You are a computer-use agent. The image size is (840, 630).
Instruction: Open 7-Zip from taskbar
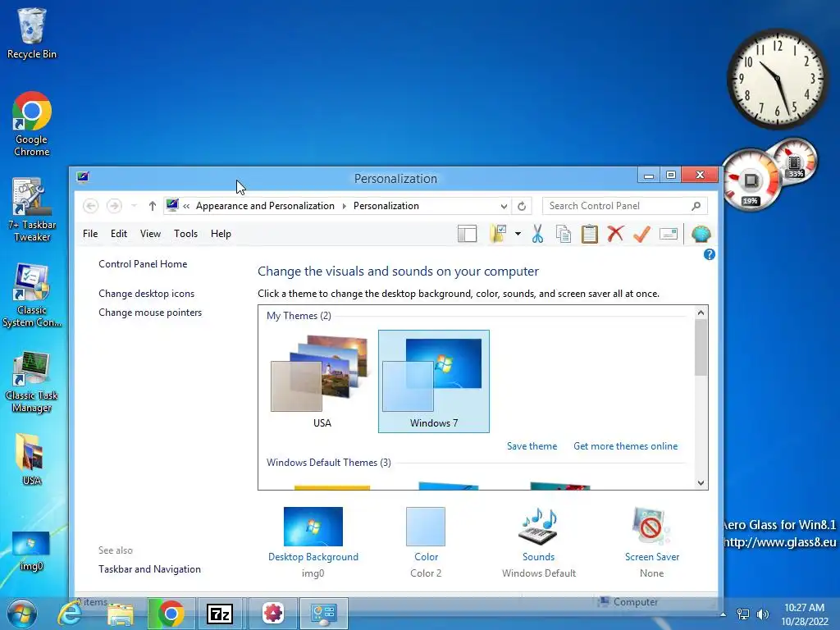pos(220,614)
